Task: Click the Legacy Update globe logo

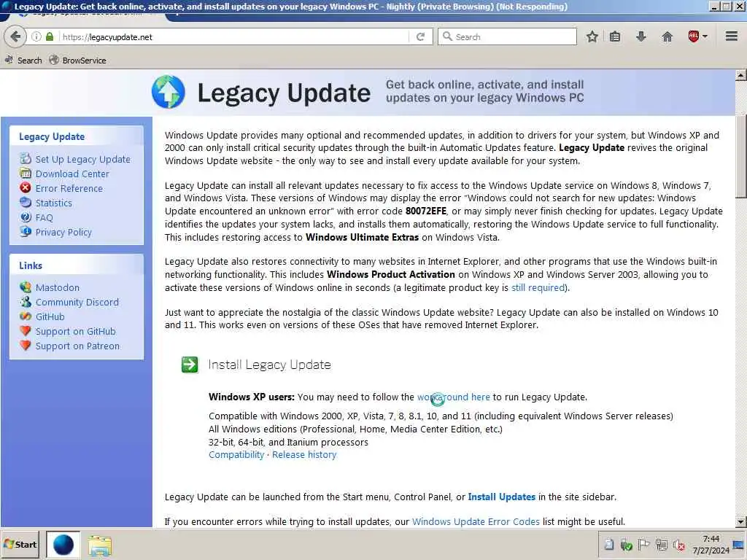Action: click(x=169, y=92)
